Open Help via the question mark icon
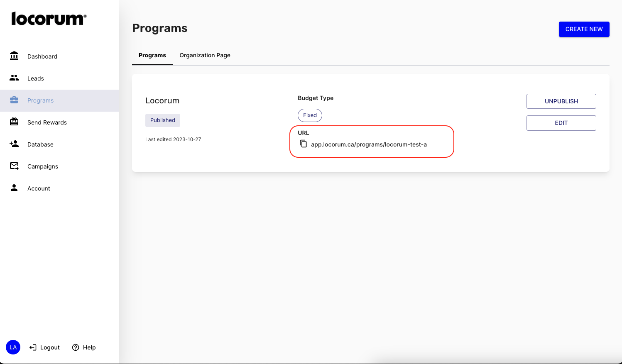Screen dimensions: 622x364 (x=76, y=347)
